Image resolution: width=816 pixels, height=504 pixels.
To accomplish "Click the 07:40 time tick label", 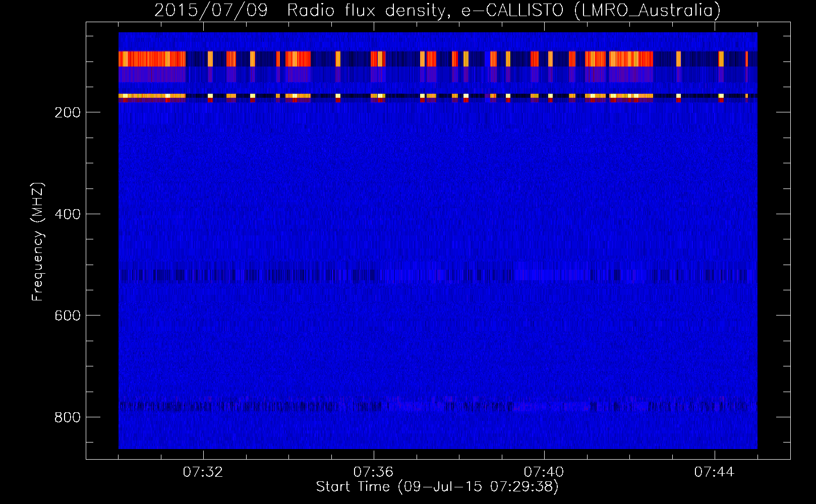I will click(544, 472).
